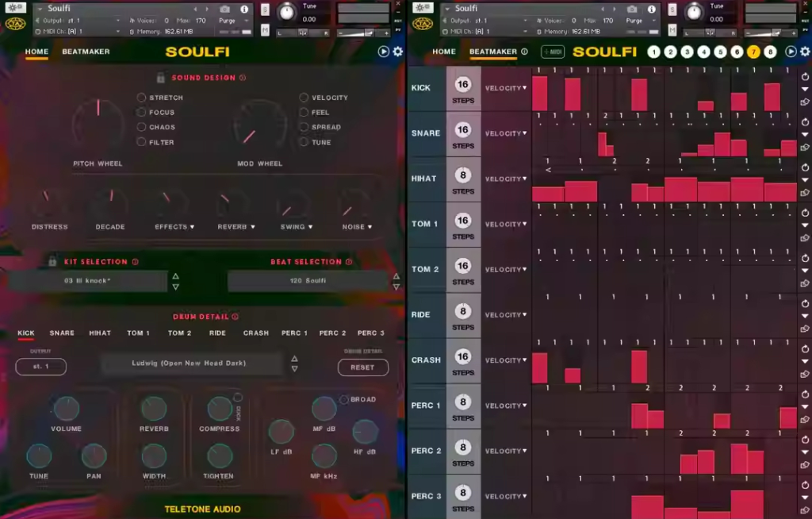Open the Swing dropdown arrow
This screenshot has width=812, height=519.
point(311,227)
